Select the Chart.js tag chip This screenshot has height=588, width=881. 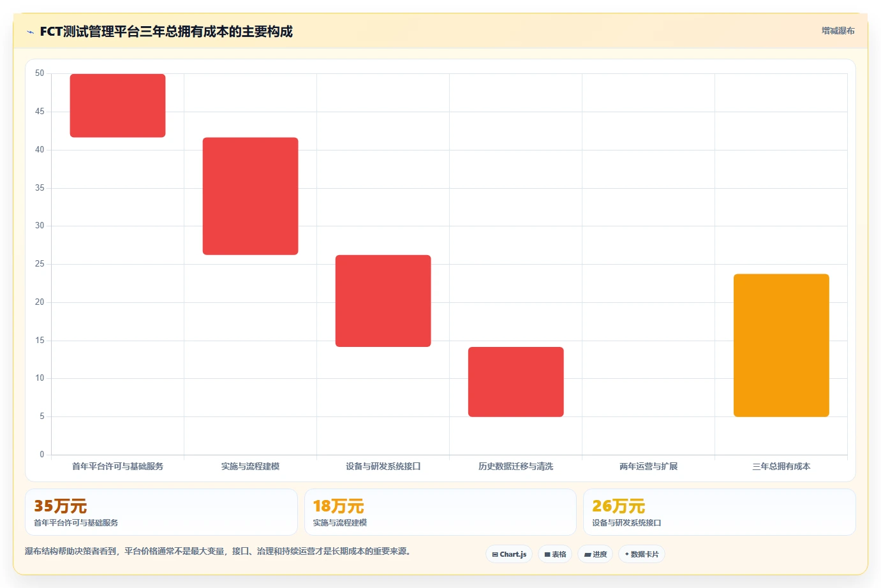509,554
